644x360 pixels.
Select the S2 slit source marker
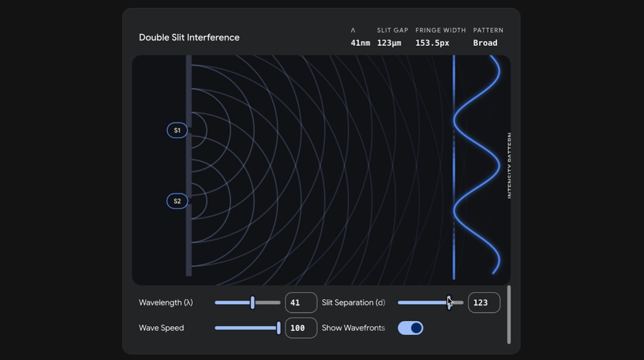click(x=177, y=201)
